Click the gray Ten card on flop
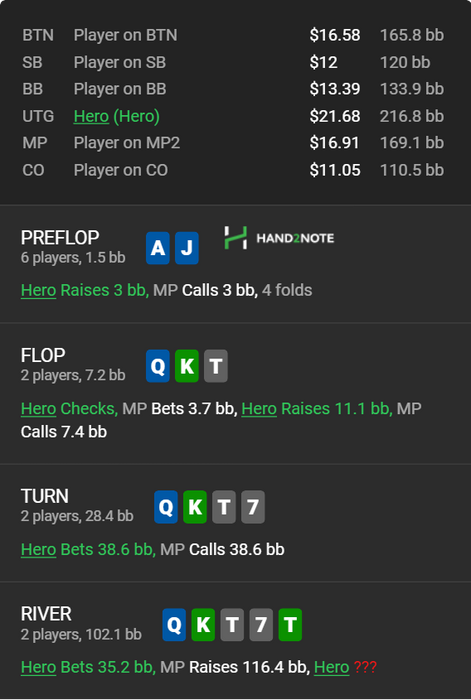Image resolution: width=471 pixels, height=700 pixels. [216, 366]
